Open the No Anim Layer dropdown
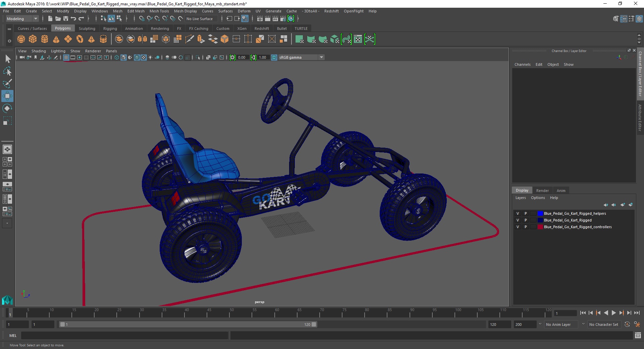 [x=561, y=325]
